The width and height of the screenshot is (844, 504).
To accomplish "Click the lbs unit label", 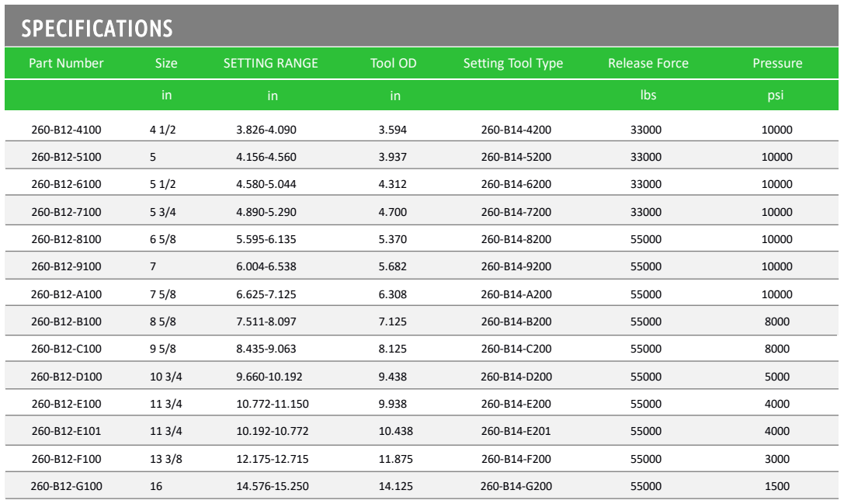I will [x=648, y=95].
